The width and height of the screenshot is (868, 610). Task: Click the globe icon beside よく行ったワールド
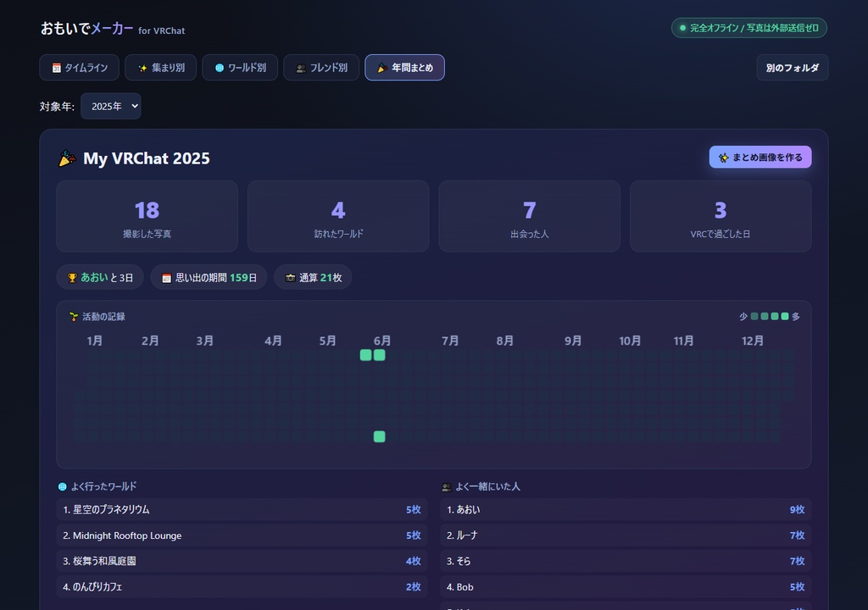pyautogui.click(x=62, y=486)
